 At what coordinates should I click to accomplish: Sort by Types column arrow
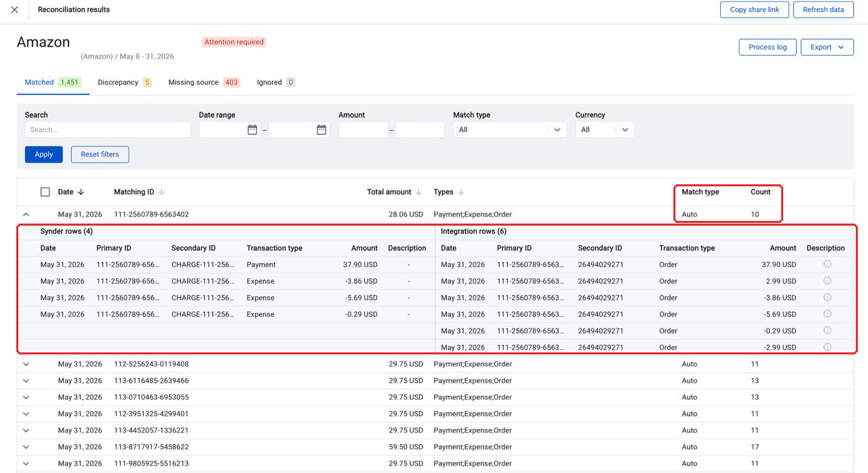(461, 192)
